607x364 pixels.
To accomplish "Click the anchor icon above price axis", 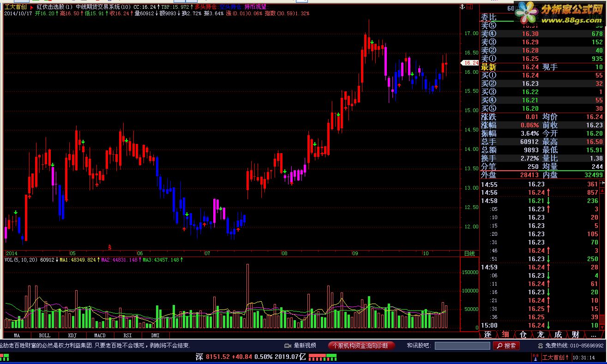I will click(x=462, y=7).
